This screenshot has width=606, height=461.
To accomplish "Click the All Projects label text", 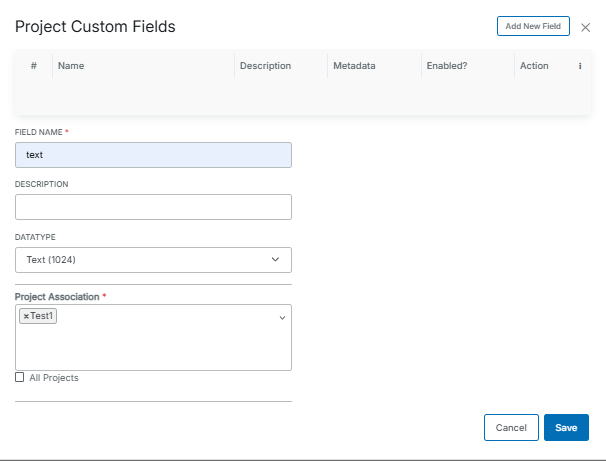I will [x=54, y=378].
